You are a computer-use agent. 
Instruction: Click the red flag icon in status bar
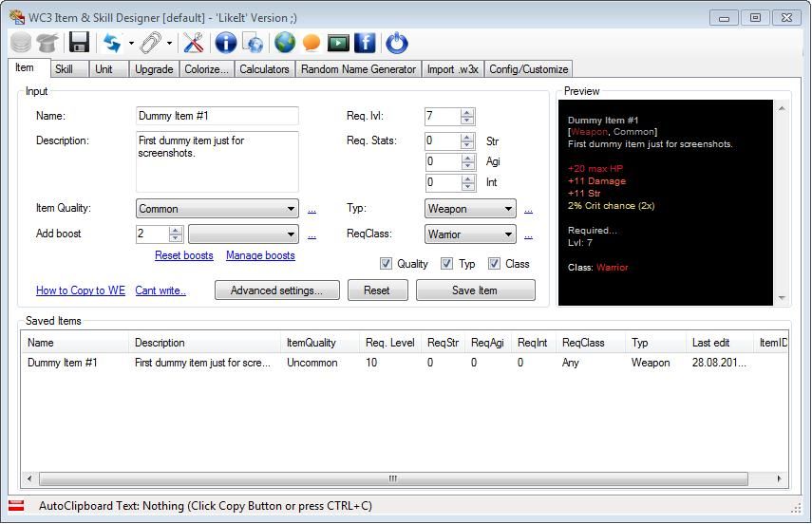(16, 506)
